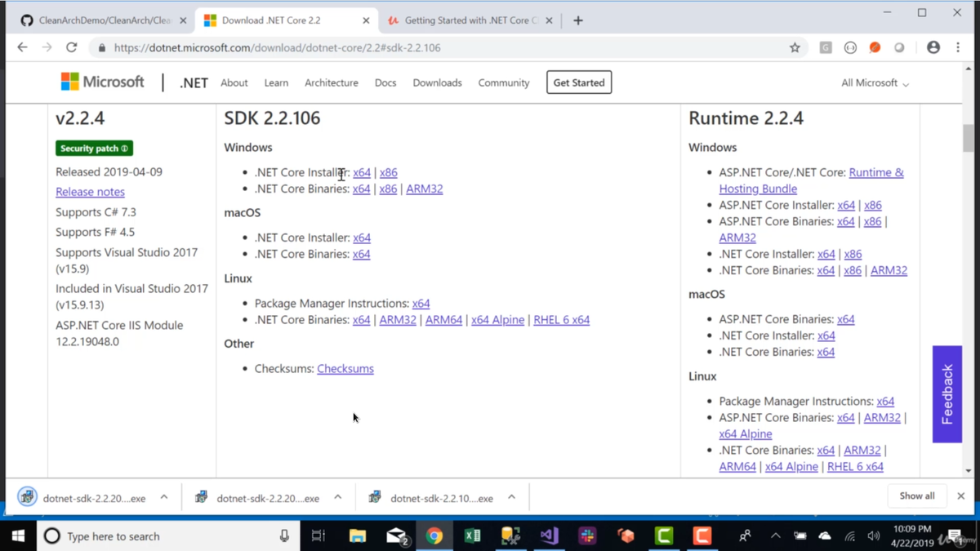
Task: Open Chrome profile avatar icon
Action: coord(933,47)
